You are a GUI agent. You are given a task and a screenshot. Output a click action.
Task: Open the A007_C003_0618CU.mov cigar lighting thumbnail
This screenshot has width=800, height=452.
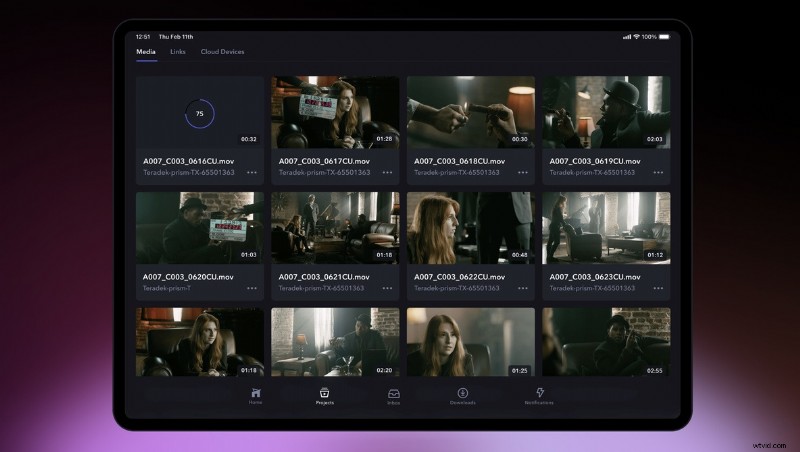[x=471, y=112]
